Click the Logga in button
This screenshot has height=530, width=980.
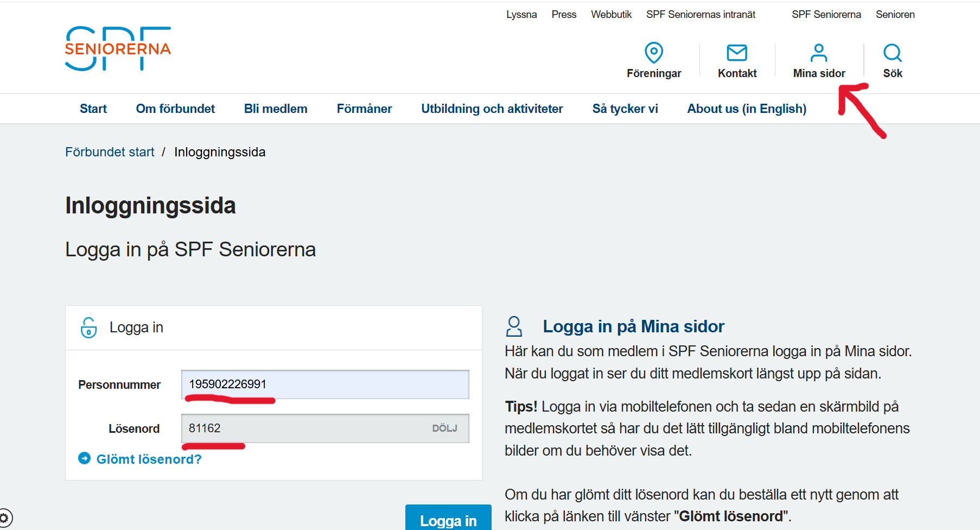tap(448, 519)
